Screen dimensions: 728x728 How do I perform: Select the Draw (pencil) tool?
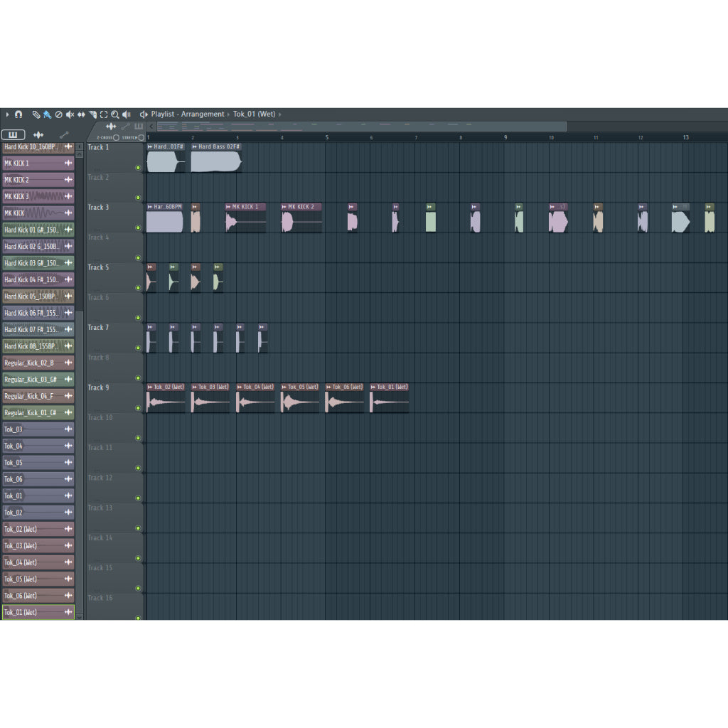[36, 114]
